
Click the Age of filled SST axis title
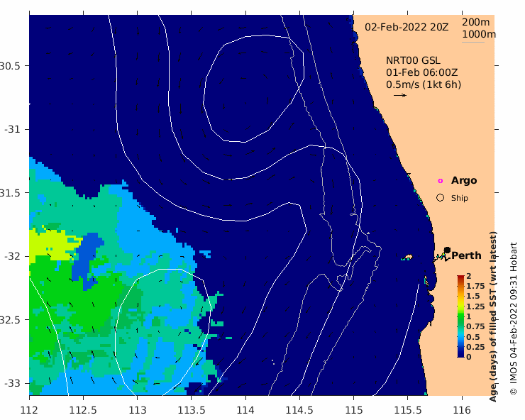tap(493, 317)
